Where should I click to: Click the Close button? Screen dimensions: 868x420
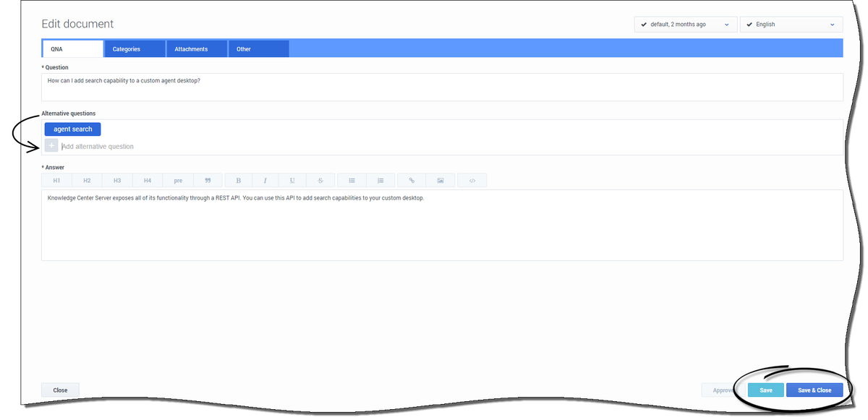60,390
